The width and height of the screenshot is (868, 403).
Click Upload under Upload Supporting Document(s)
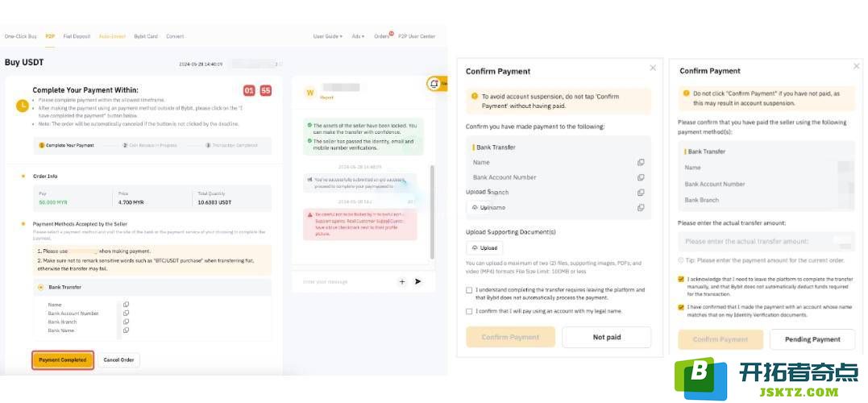485,248
